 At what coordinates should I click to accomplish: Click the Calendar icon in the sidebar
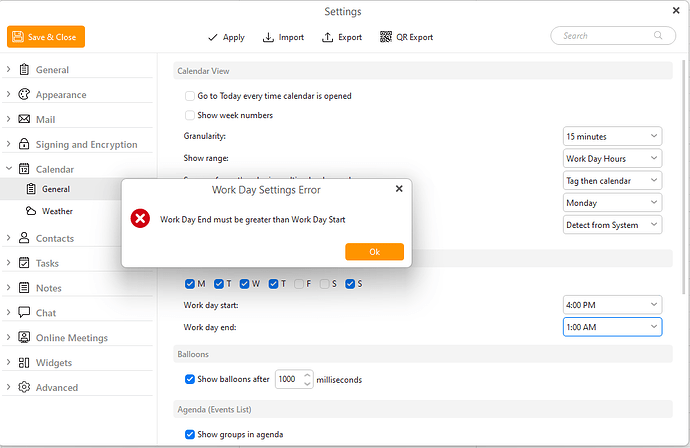24,169
